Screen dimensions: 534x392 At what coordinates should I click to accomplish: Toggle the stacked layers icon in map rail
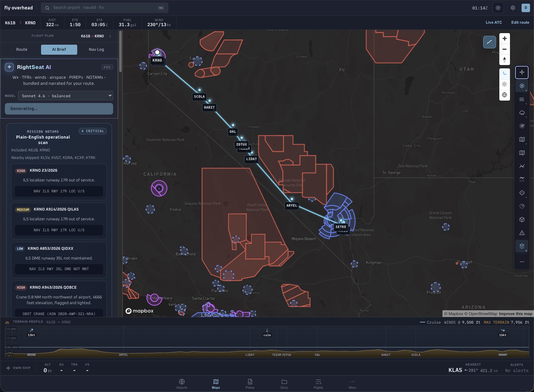[522, 246]
